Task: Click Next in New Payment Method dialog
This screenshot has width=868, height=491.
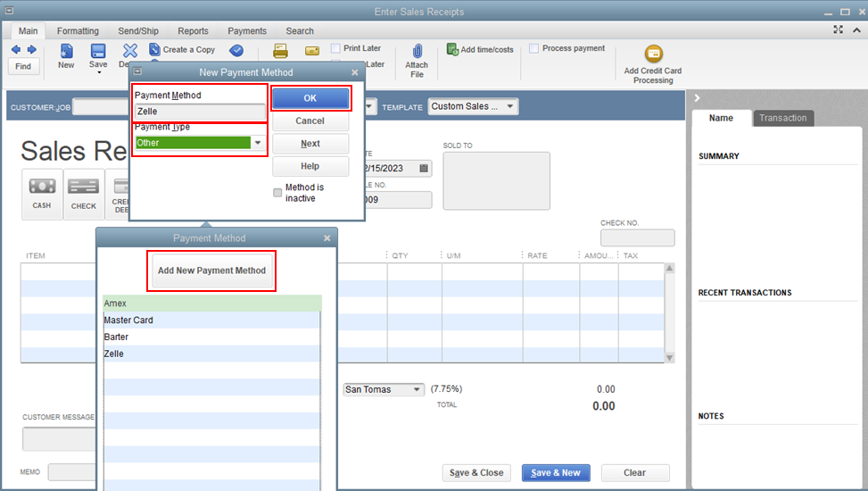Action: click(310, 144)
